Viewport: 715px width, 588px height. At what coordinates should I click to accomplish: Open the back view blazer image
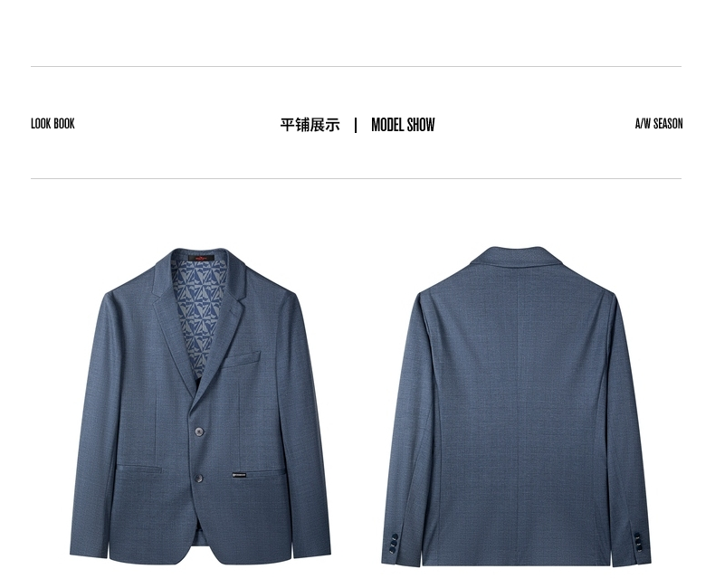point(516,405)
